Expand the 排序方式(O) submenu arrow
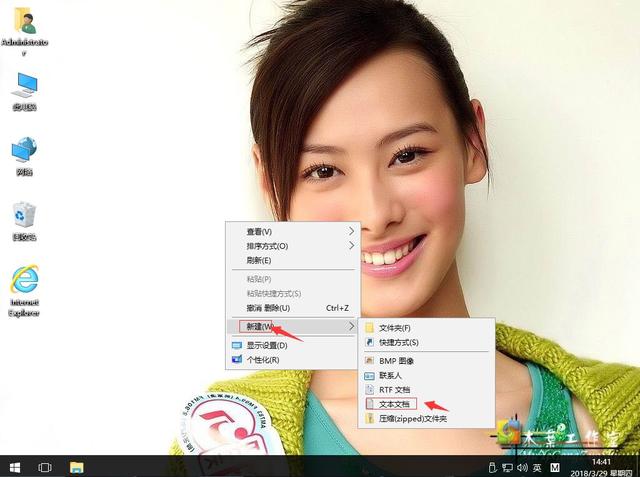 [x=351, y=246]
